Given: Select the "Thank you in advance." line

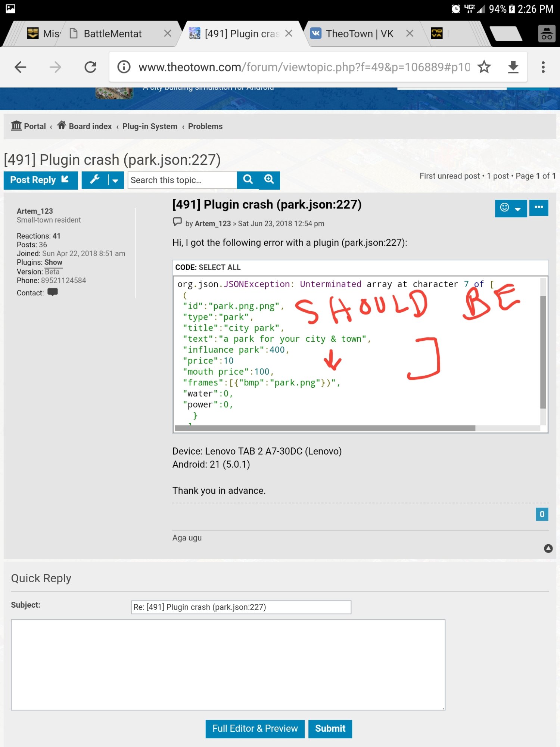Looking at the screenshot, I should [x=219, y=490].
